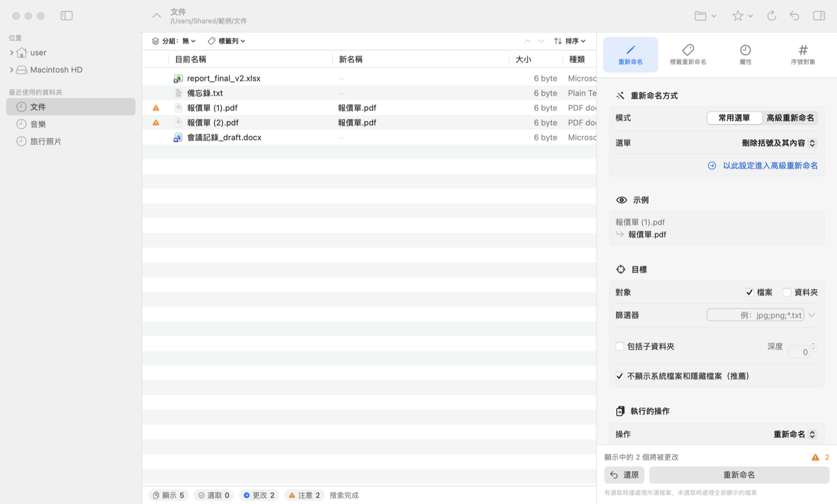The width and height of the screenshot is (837, 504).
Task: Expand the filter presets chevron
Action: tap(812, 315)
